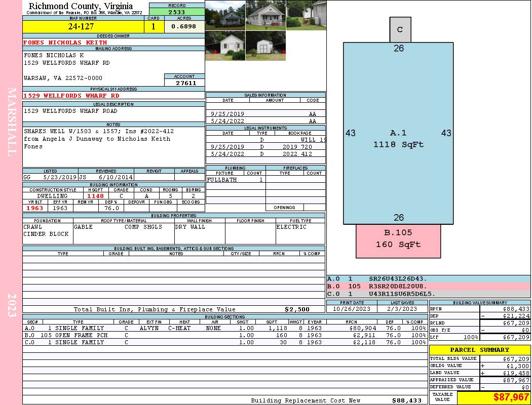532x405 pixels.
Task: Select the B.0 Open Frame Pch row
Action: click(224, 335)
